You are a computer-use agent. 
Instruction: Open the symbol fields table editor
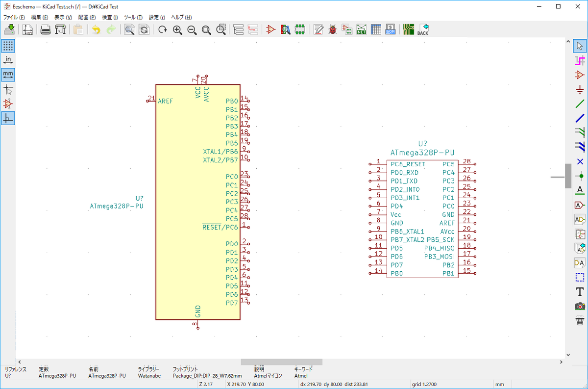pos(376,29)
